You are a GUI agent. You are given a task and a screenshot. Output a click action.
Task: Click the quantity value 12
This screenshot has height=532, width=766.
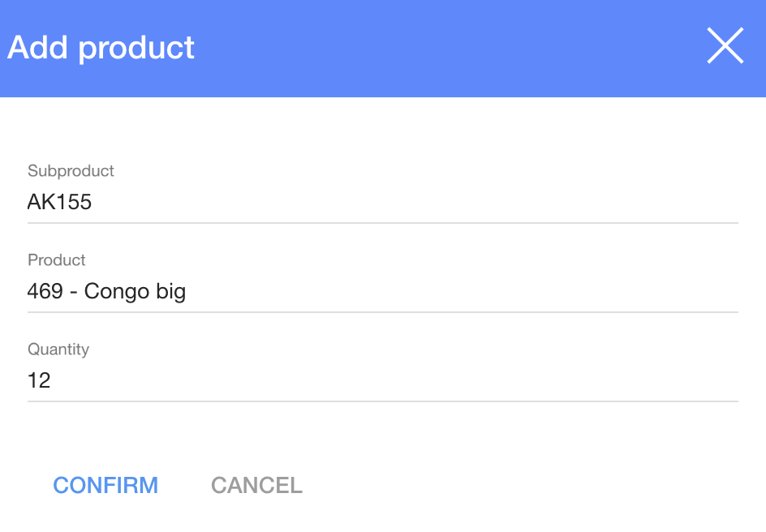(x=39, y=380)
